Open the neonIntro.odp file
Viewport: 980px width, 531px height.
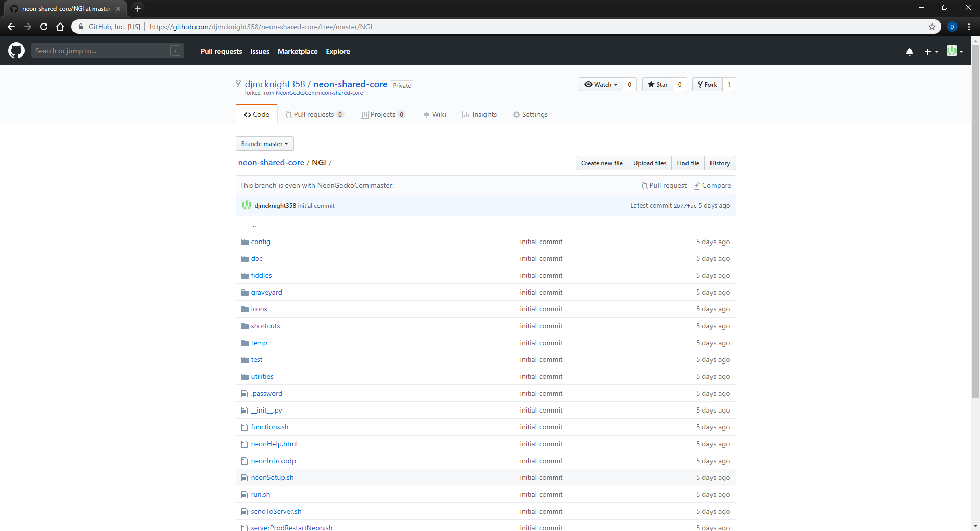274,461
